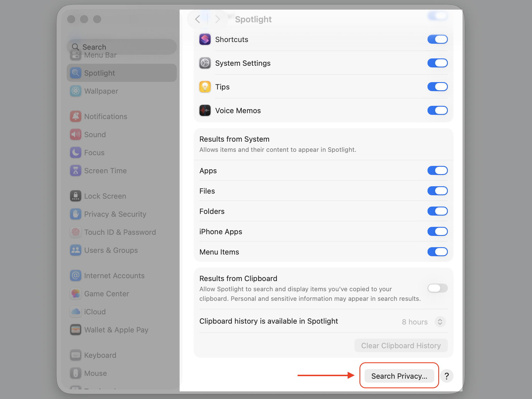Click the Focus moon icon

pyautogui.click(x=76, y=152)
